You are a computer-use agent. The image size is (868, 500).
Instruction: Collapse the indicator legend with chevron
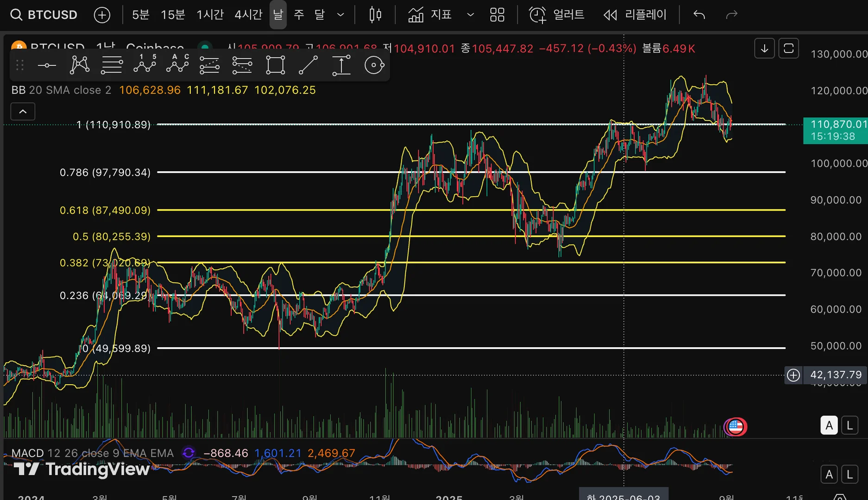[x=23, y=112]
